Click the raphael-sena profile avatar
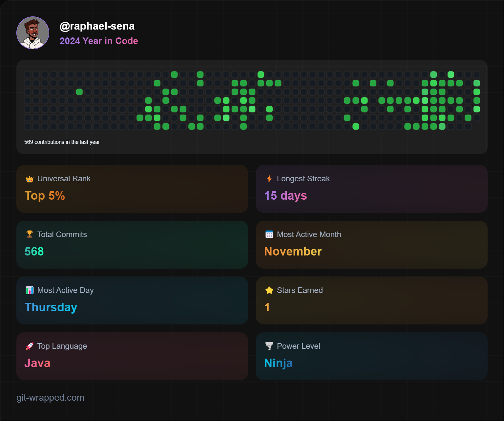The image size is (504, 421). coord(33,33)
